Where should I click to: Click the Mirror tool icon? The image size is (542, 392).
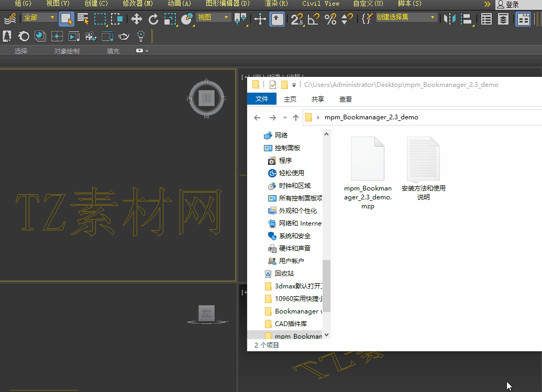450,19
